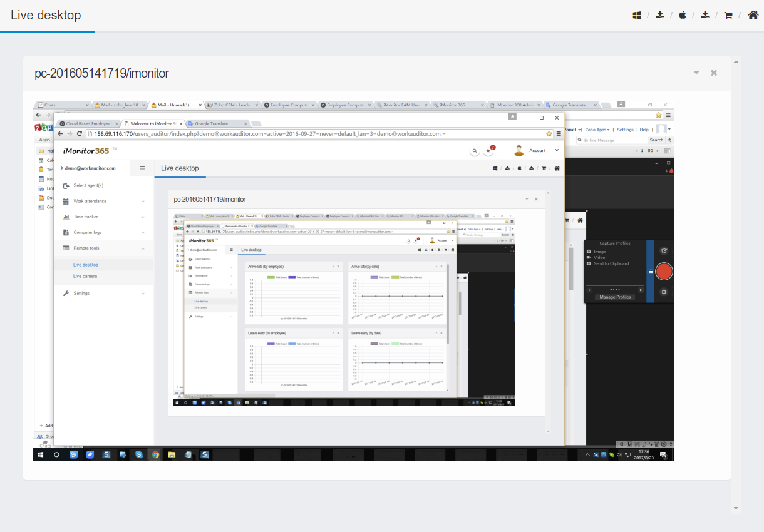Click the download icon right after the top header Windows logo

coord(660,15)
